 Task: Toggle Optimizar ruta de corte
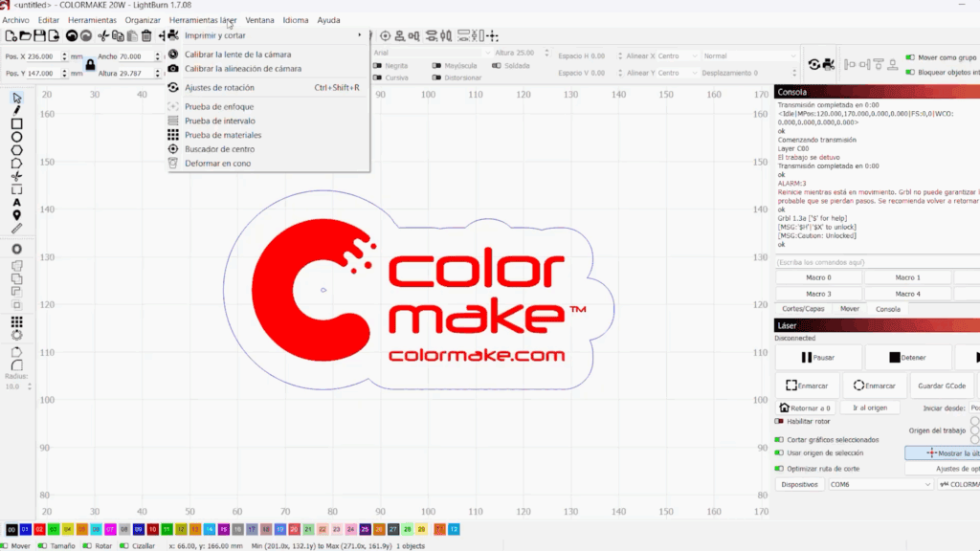pos(779,469)
